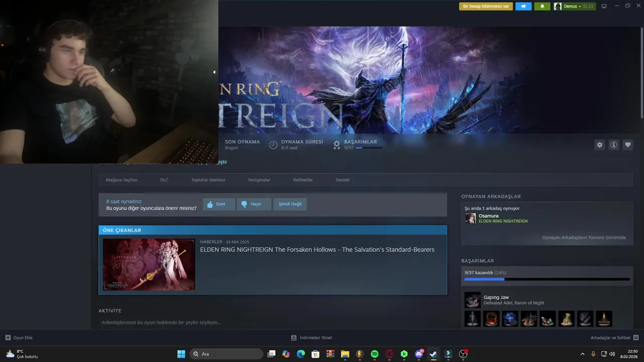
Task: Open OBS Studio from the taskbar
Action: point(463,354)
